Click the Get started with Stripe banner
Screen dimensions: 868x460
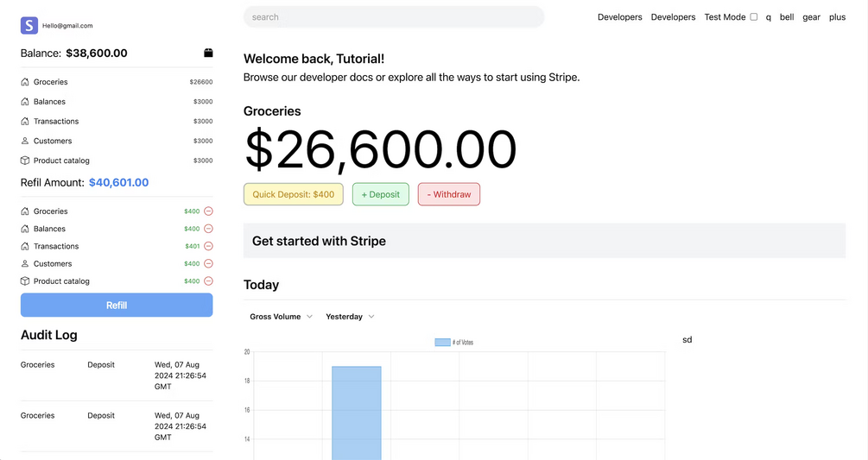tap(545, 241)
